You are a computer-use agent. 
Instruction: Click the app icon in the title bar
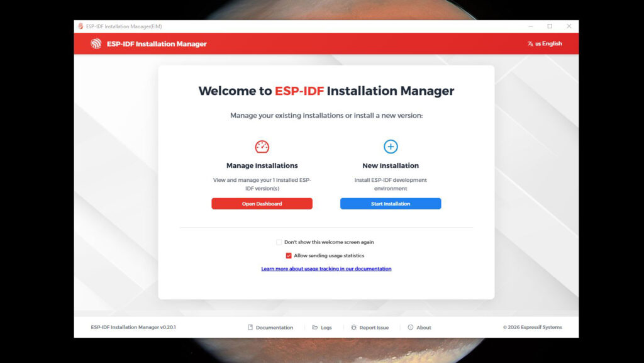tap(80, 26)
